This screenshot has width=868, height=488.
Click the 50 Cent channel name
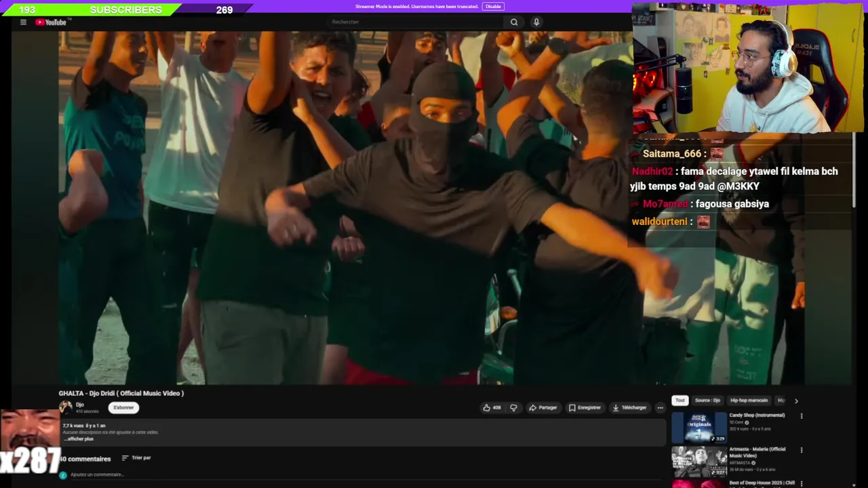[x=736, y=423]
